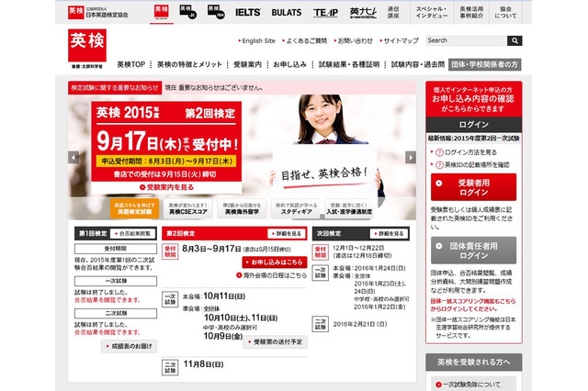Open ログイン方法を見る link
The width and height of the screenshot is (588, 391).
click(470, 152)
